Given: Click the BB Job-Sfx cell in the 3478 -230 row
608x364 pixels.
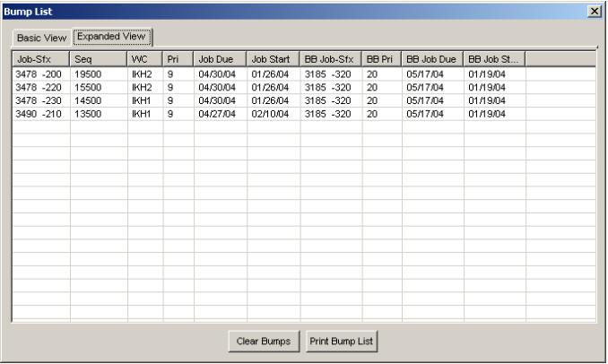Looking at the screenshot, I should coord(331,100).
